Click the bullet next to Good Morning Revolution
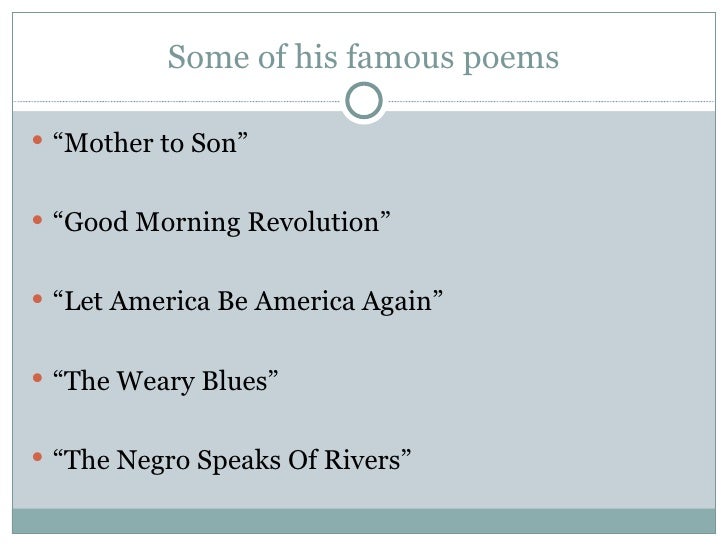The image size is (728, 546). [38, 220]
